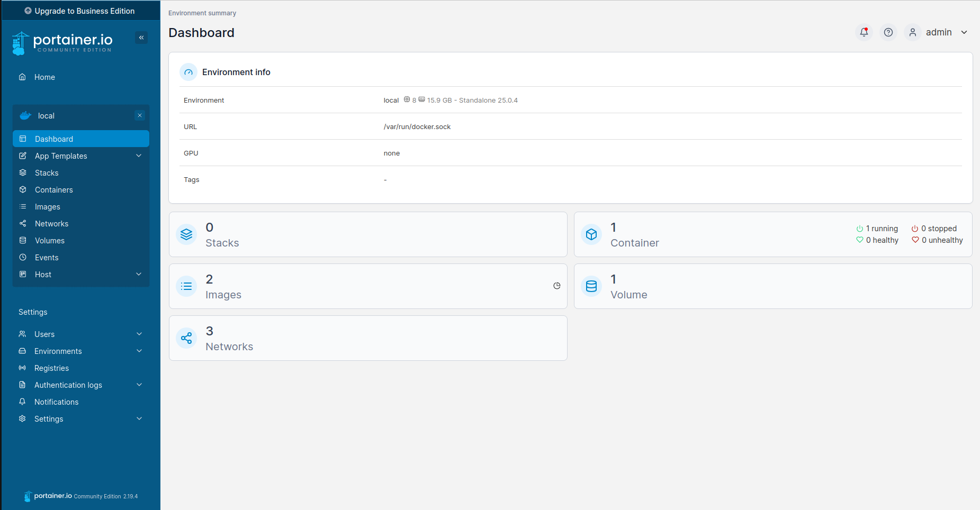Click the pie chart icon on Images tile
This screenshot has width=980, height=510.
click(556, 286)
